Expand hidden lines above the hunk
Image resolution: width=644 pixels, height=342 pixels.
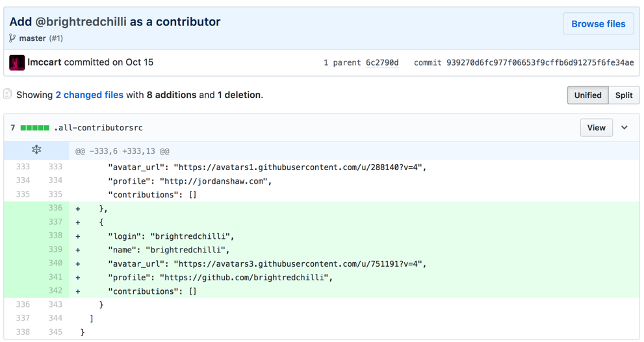[36, 150]
